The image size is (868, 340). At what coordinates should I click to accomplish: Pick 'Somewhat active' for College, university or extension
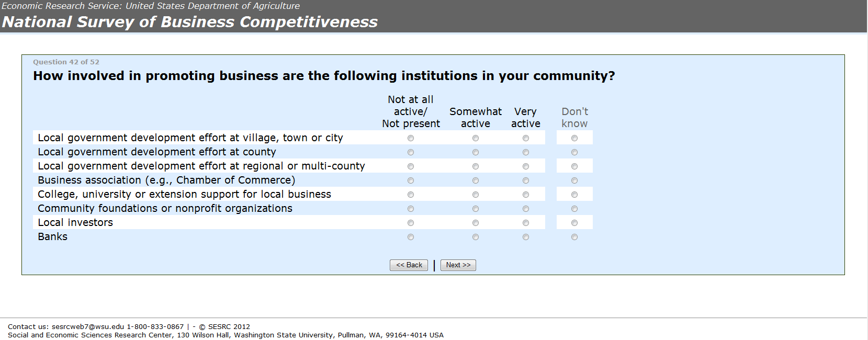pyautogui.click(x=476, y=195)
